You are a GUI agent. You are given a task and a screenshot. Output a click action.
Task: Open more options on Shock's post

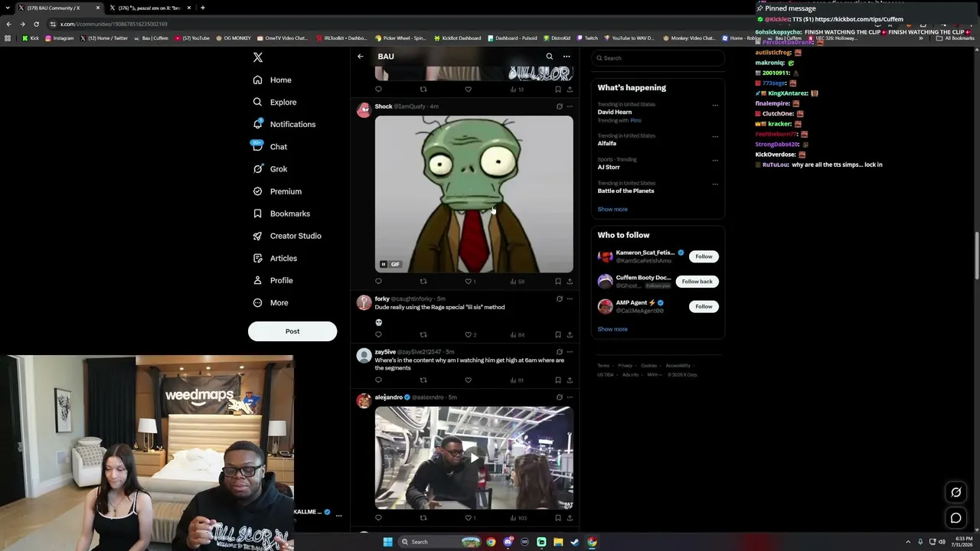tap(570, 106)
